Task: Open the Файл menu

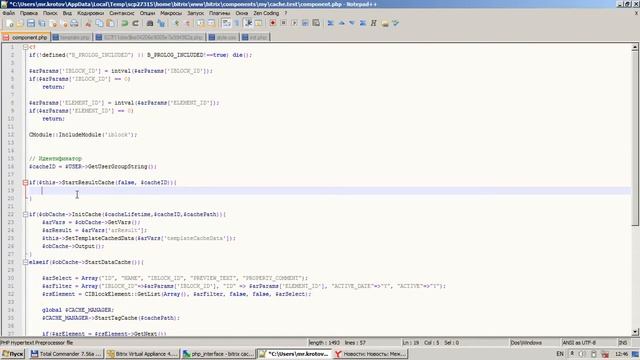Action: (x=9, y=13)
